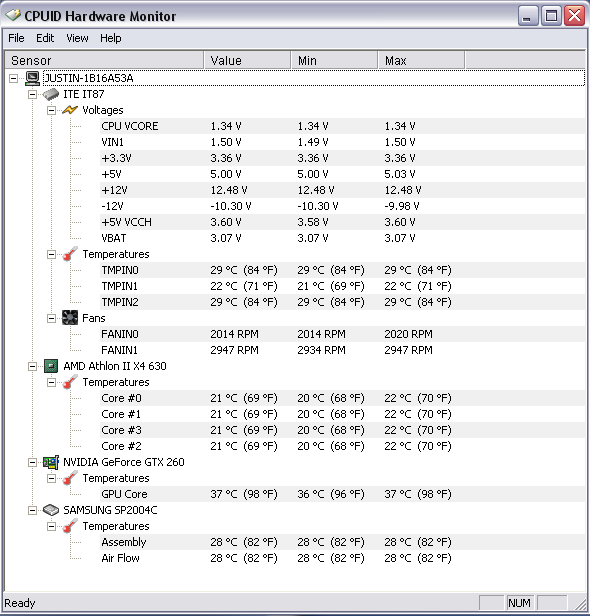
Task: Click the Sensor column header
Action: (x=104, y=60)
